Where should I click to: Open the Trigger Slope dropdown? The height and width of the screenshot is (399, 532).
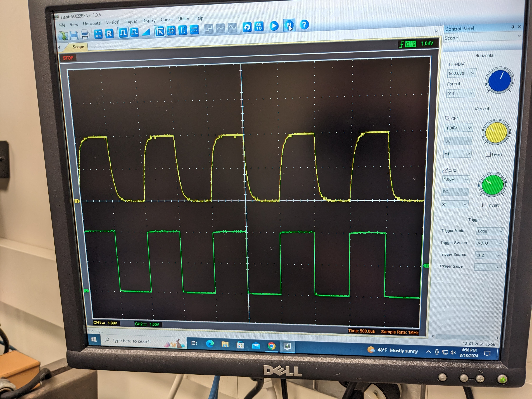(x=488, y=267)
